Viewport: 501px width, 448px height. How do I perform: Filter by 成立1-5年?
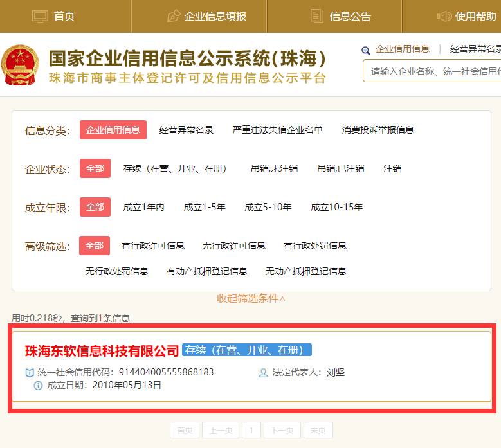pos(205,207)
